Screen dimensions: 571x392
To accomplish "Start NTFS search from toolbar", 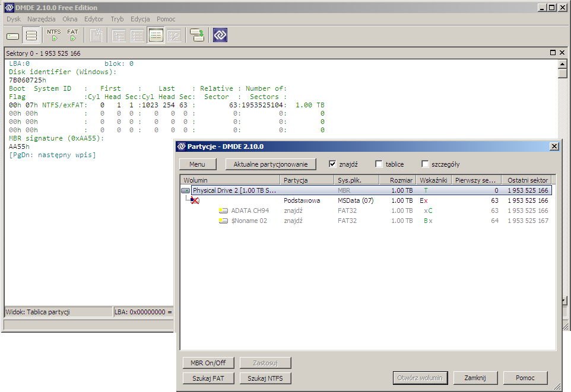I will 54,36.
